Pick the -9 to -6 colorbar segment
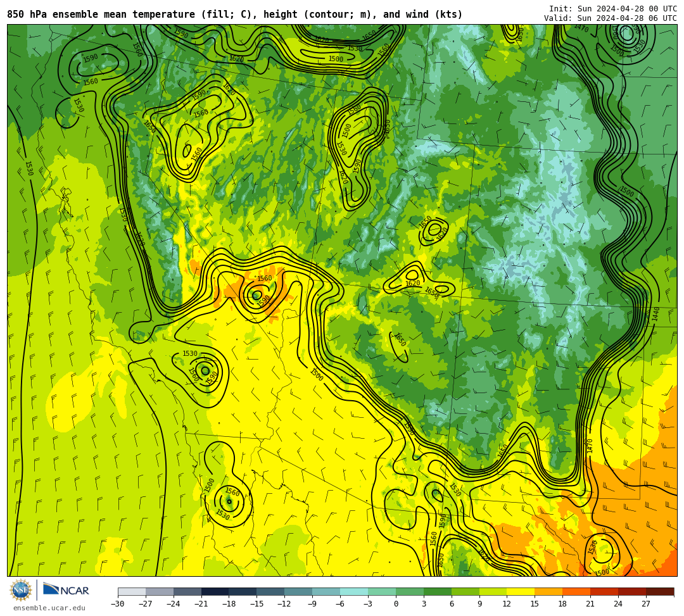This screenshot has height=616, width=684. point(326,591)
